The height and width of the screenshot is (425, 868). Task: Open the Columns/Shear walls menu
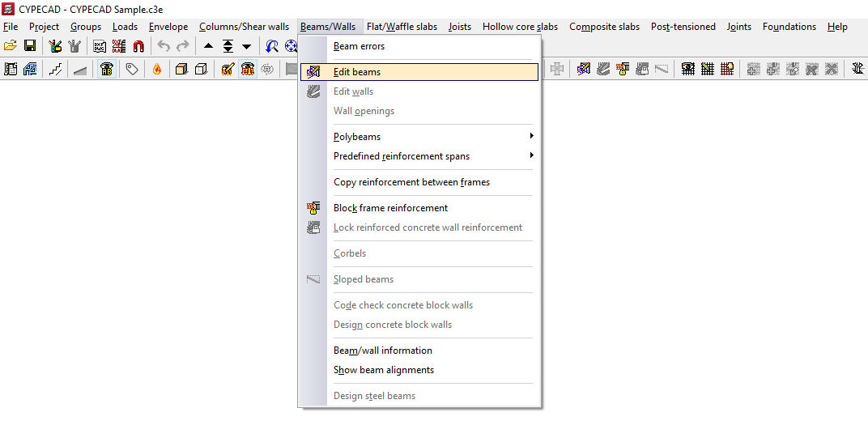pos(245,27)
